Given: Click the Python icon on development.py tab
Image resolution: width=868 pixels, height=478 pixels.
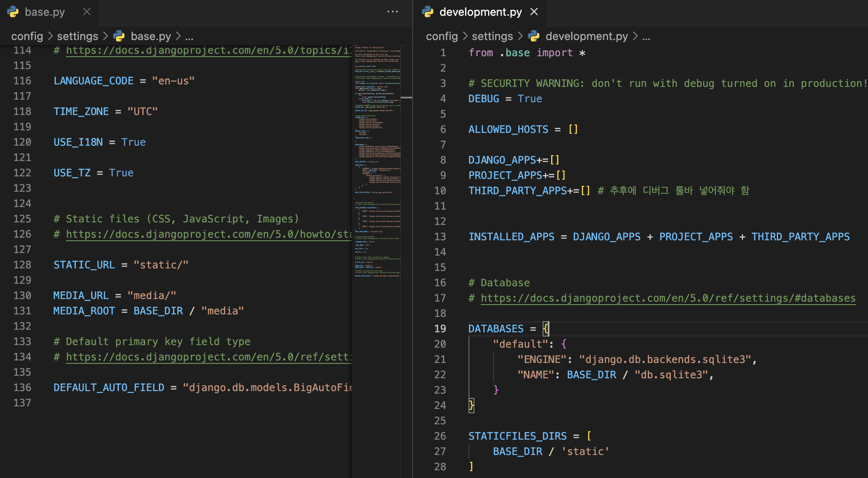Looking at the screenshot, I should [x=428, y=12].
